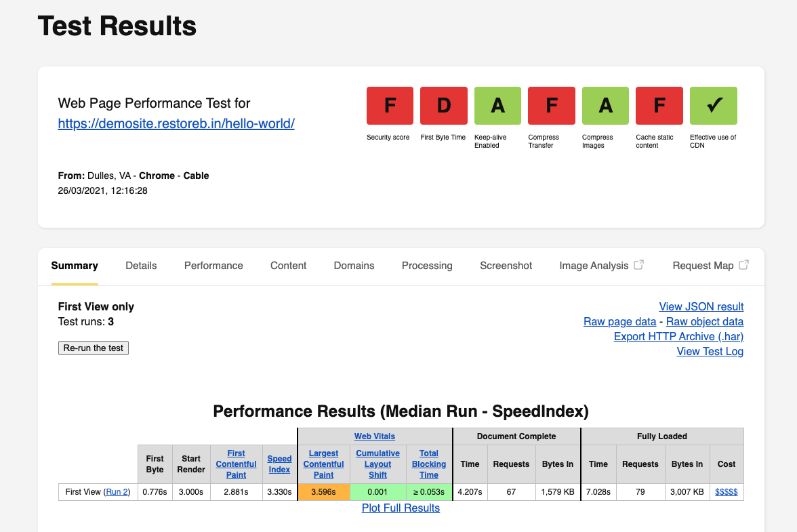This screenshot has width=797, height=532.
Task: Open the tested demosite URL link
Action: pyautogui.click(x=176, y=123)
